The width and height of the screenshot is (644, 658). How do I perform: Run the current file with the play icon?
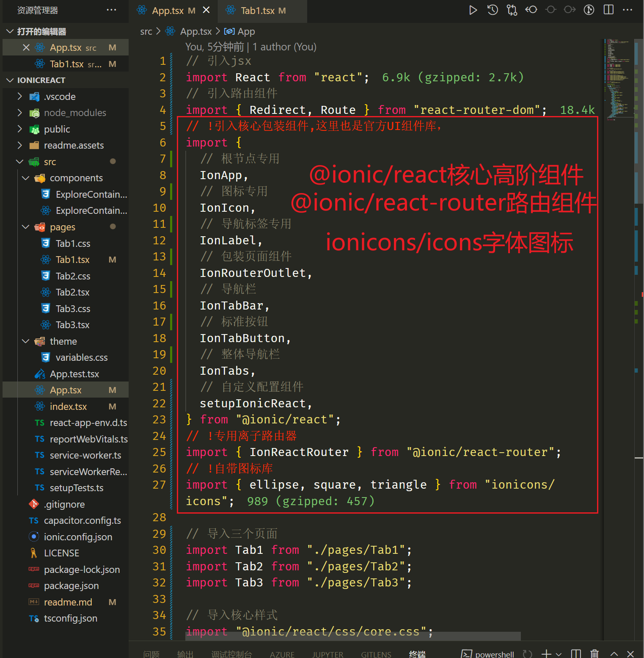coord(473,10)
